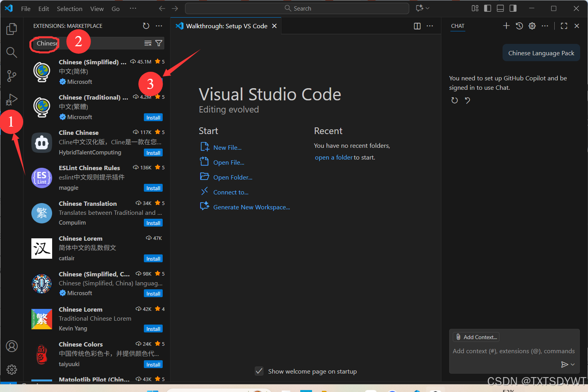588x392 pixels.
Task: Start a new chat with plus icon
Action: [x=506, y=26]
